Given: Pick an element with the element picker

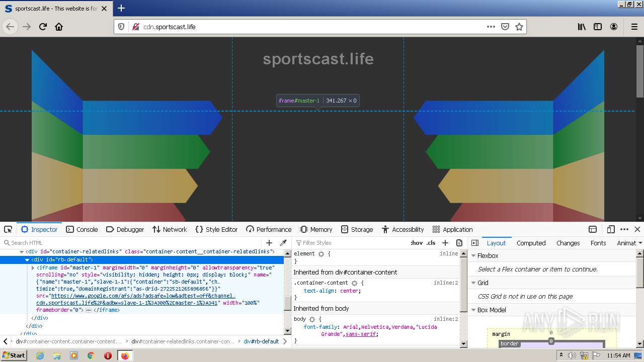Looking at the screenshot, I should (8, 229).
